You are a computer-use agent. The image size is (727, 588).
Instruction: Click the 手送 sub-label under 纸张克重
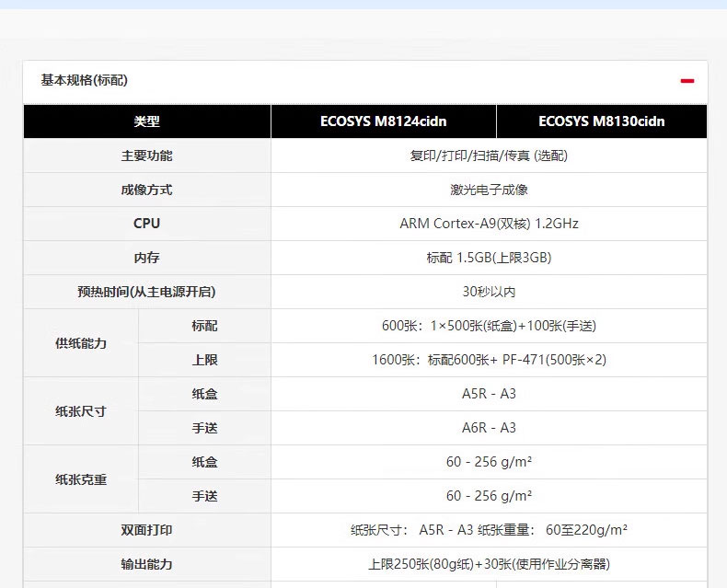click(204, 496)
